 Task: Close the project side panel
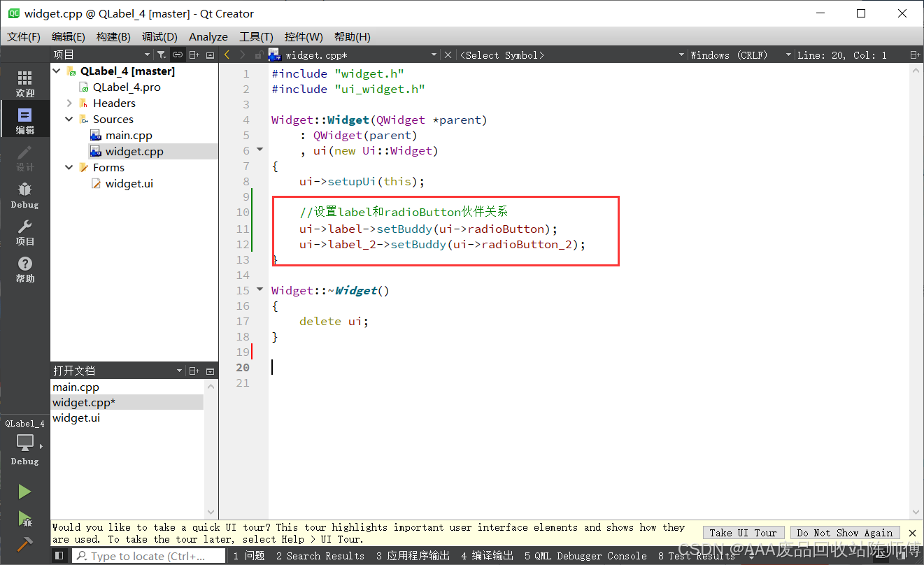coord(211,55)
